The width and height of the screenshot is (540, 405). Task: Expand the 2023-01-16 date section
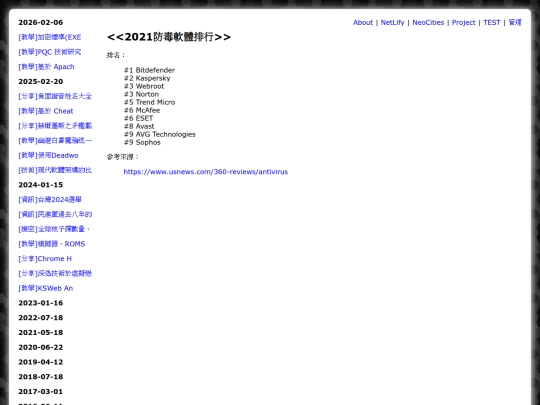41,303
